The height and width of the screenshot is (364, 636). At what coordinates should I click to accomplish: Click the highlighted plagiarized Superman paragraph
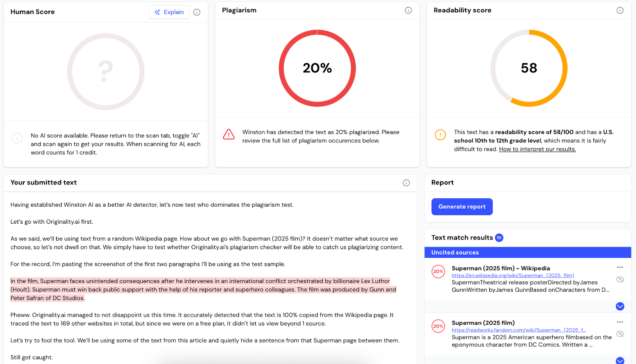(203, 289)
